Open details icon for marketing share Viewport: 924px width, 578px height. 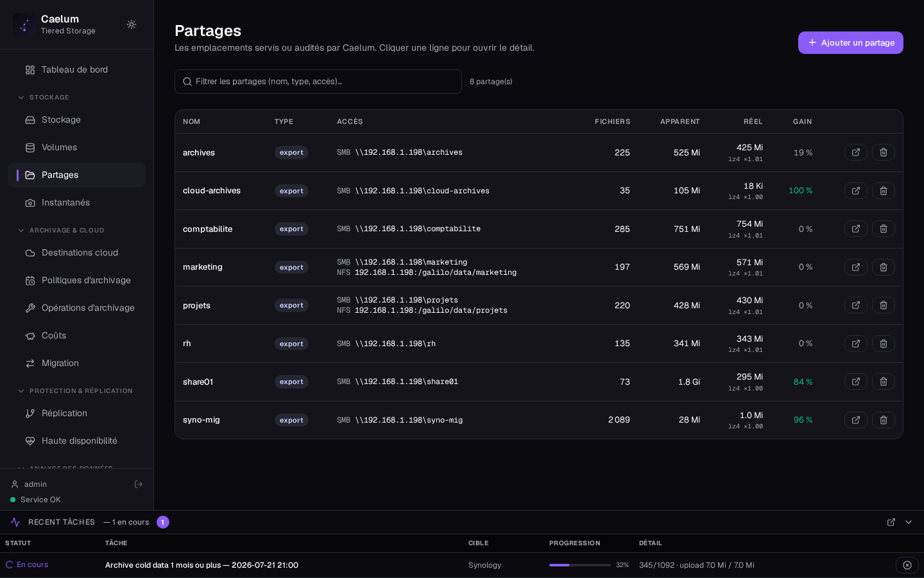856,267
